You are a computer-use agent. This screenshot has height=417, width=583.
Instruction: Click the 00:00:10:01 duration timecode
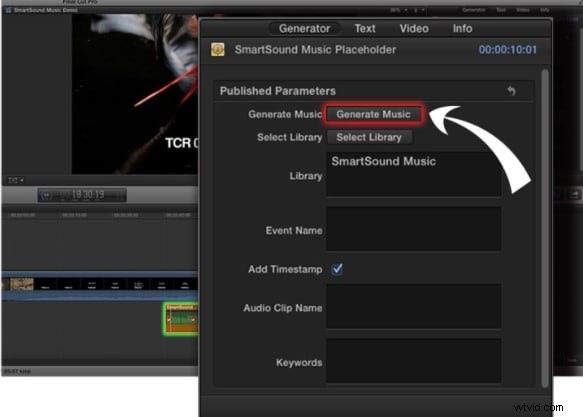[508, 50]
